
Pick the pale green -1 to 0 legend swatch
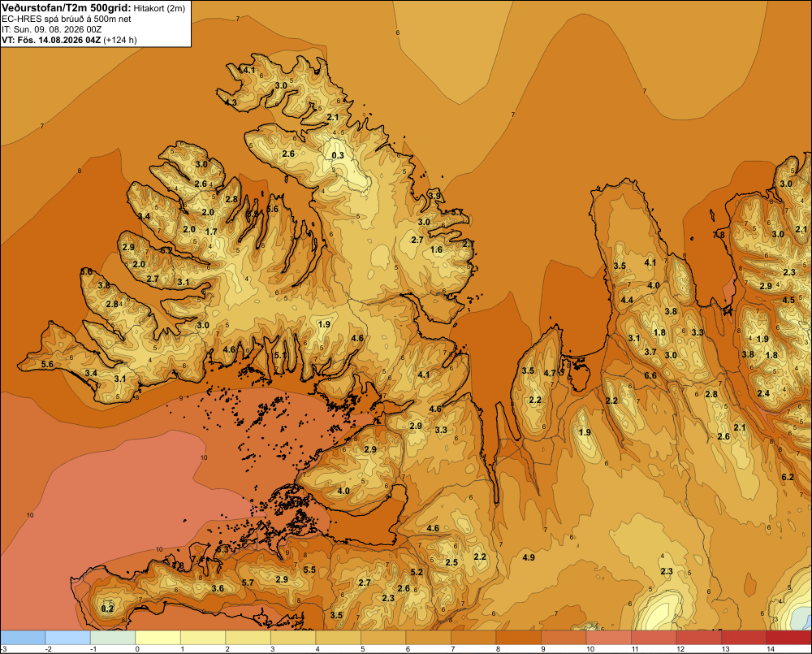pyautogui.click(x=113, y=637)
